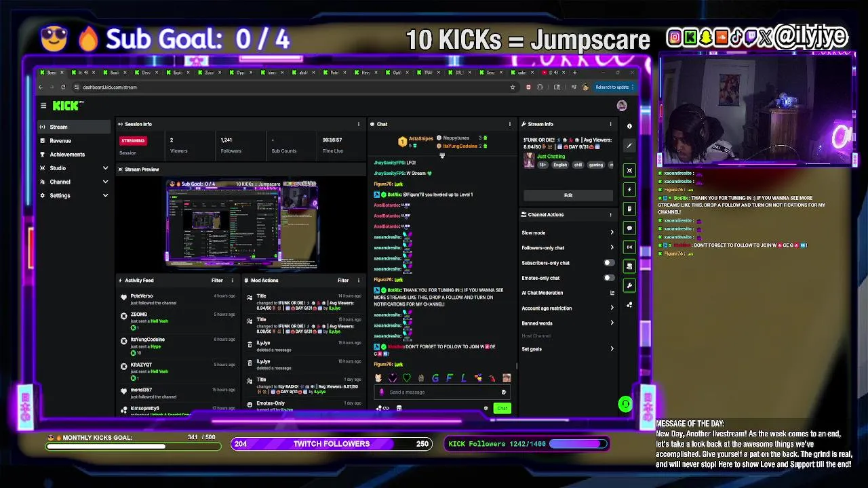Open the Session Info three-dot menu
868x488 pixels.
pyautogui.click(x=359, y=124)
